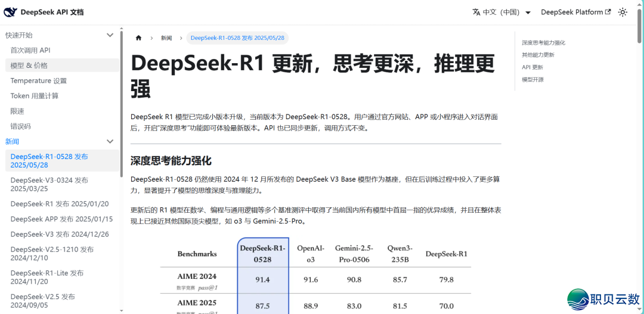644x314 pixels.
Task: Jump to 模型开源 in table of contents
Action: (x=532, y=80)
